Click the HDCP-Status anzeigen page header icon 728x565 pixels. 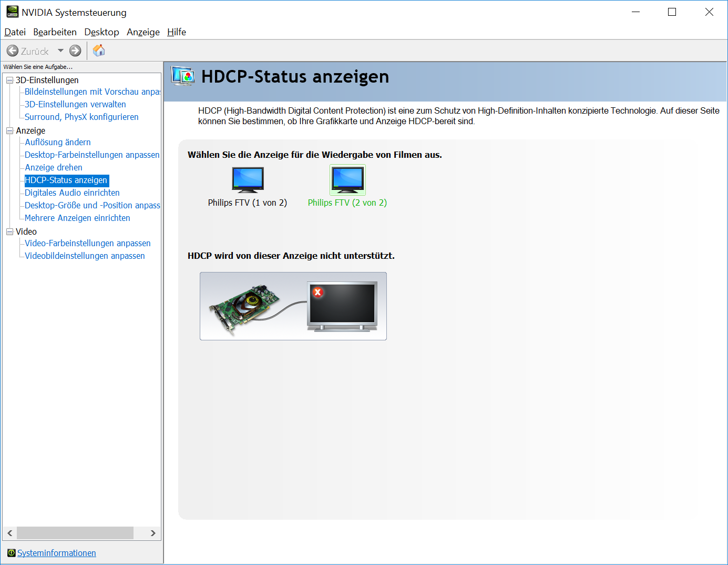click(x=183, y=76)
